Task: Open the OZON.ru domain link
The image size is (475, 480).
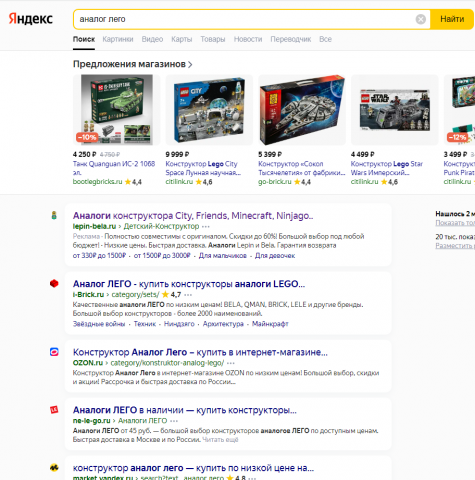Action: point(88,363)
